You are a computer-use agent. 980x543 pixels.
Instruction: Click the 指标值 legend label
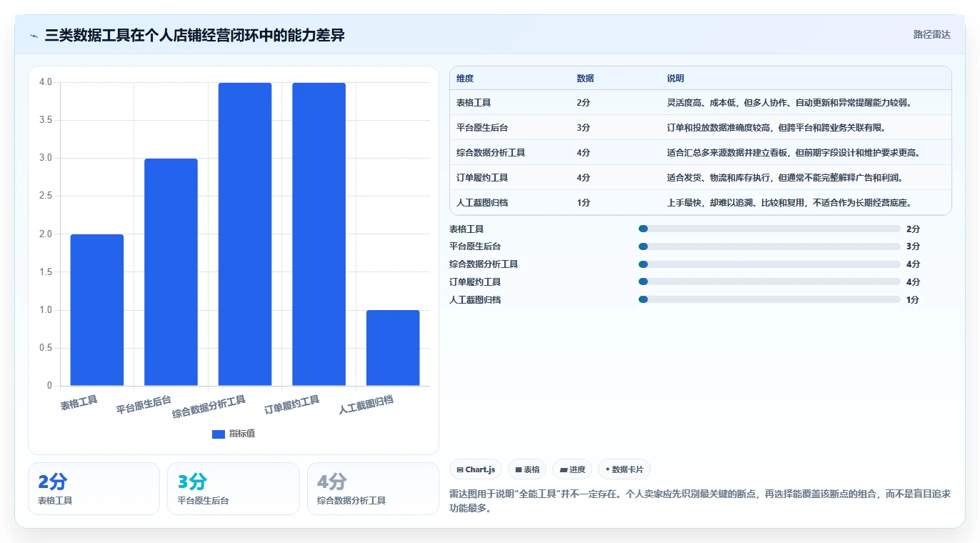coord(242,434)
